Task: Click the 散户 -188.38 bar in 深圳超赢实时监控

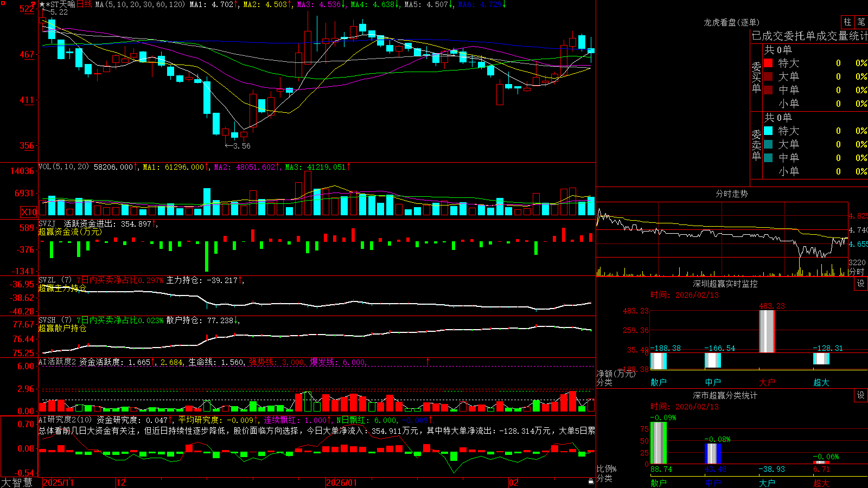Action: click(x=659, y=361)
